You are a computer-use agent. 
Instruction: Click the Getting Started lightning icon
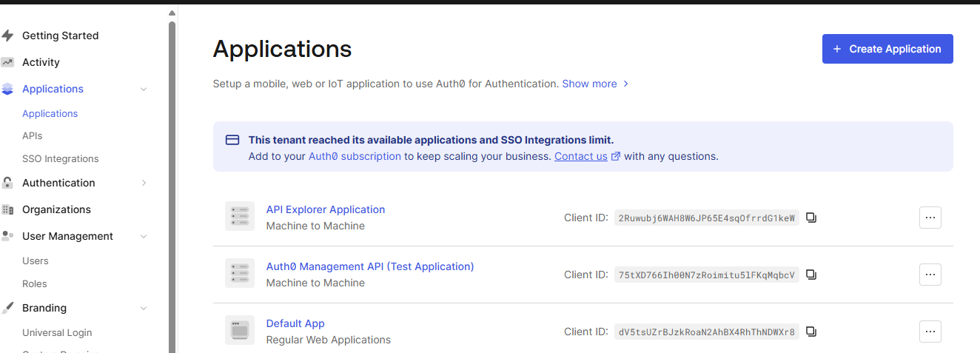click(x=8, y=36)
